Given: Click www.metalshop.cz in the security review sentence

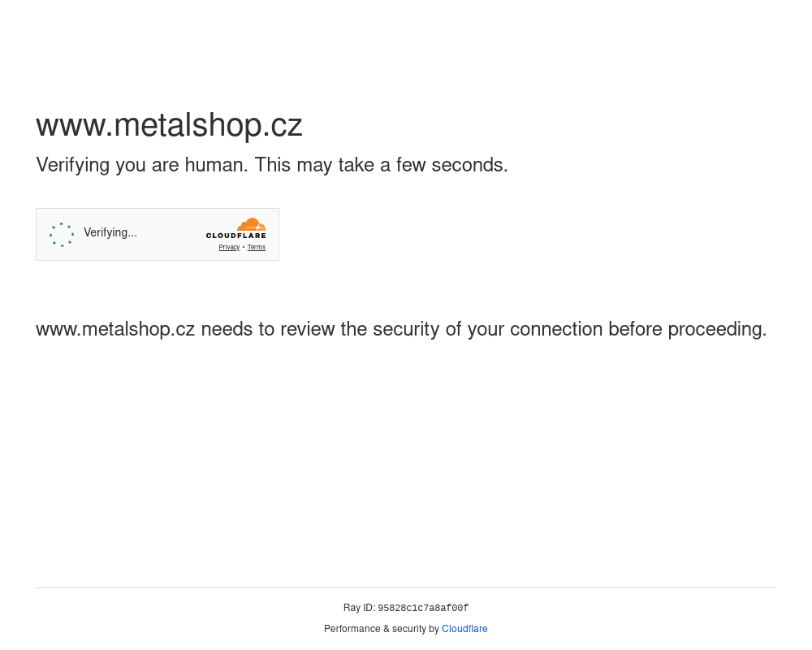Looking at the screenshot, I should (115, 329).
